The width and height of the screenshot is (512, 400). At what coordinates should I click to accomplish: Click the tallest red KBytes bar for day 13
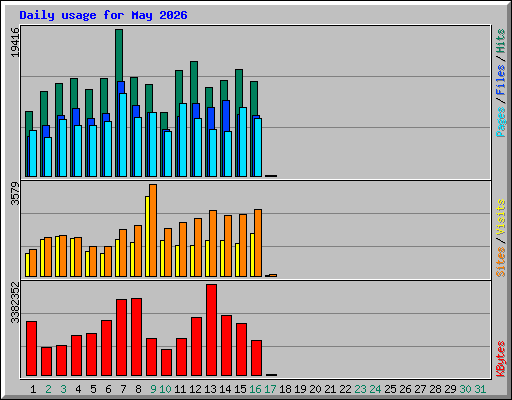[x=211, y=330]
